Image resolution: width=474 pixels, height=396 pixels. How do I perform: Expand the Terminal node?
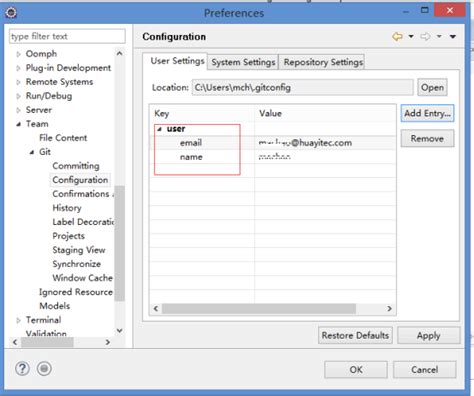tap(18, 320)
